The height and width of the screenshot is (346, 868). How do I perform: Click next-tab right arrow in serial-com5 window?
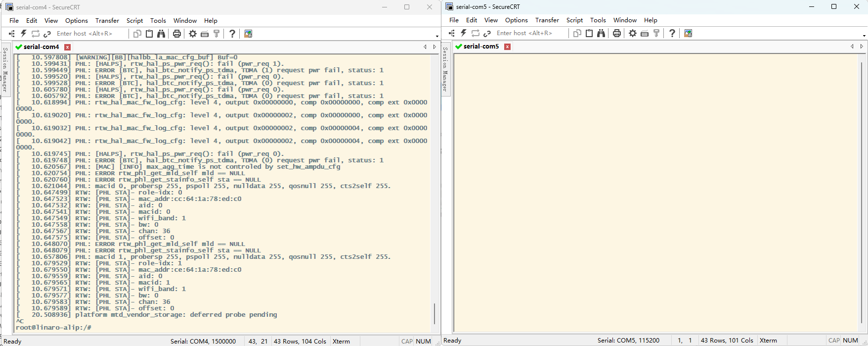click(x=862, y=46)
